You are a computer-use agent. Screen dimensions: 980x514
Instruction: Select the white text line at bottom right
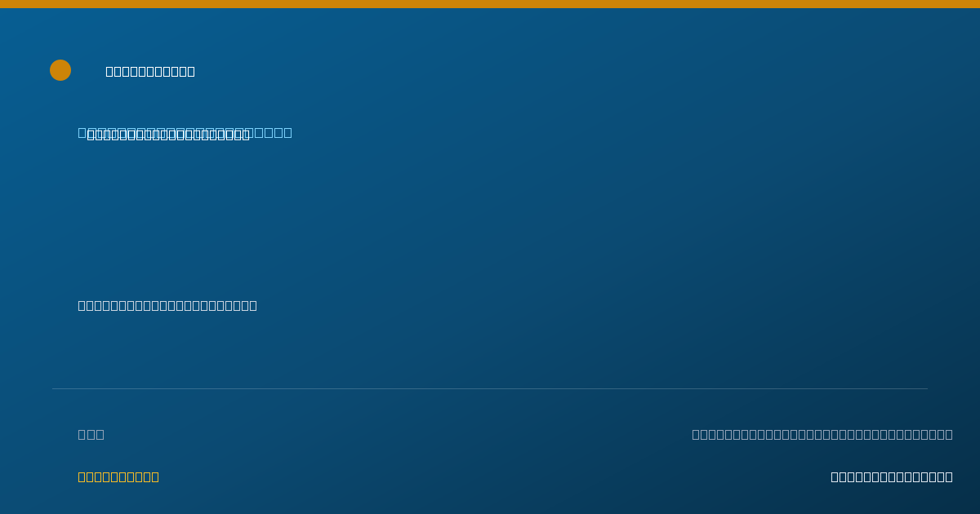click(x=892, y=476)
